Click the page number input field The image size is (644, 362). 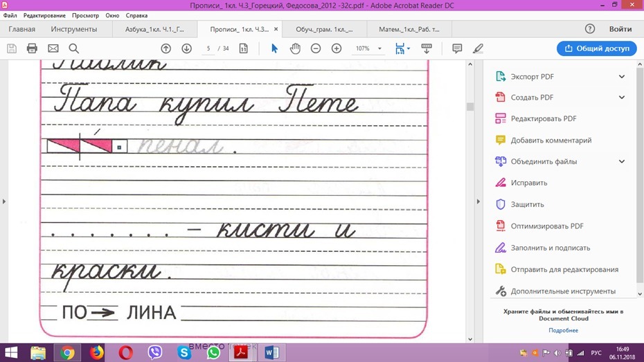click(x=208, y=48)
